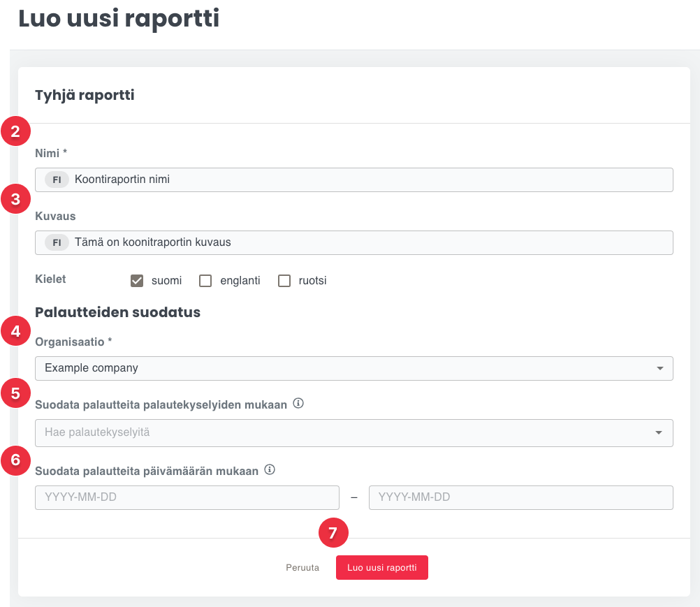This screenshot has height=607, width=700.
Task: Expand the Hae palautekyselyitä dropdown
Action: [x=354, y=433]
